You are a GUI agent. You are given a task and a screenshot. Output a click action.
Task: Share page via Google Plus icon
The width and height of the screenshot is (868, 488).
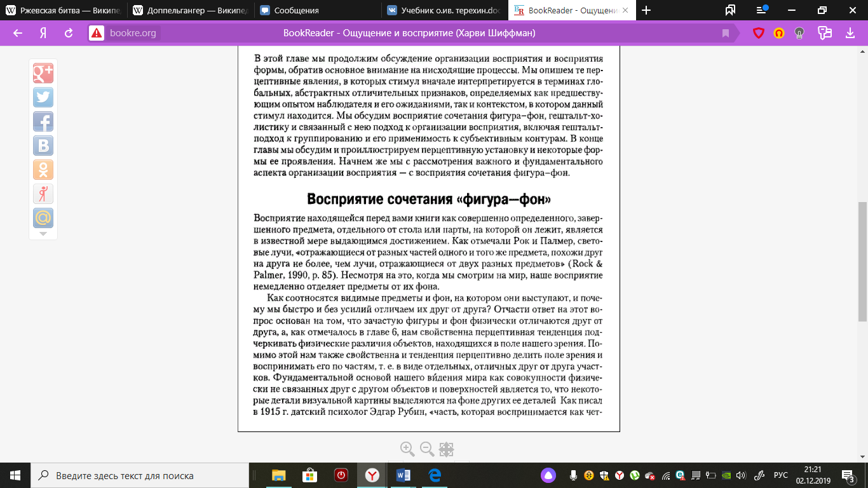click(43, 73)
